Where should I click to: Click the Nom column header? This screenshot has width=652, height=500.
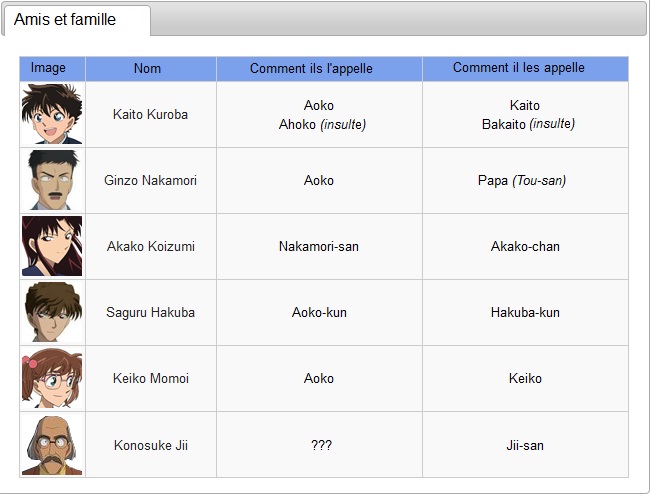click(x=147, y=68)
